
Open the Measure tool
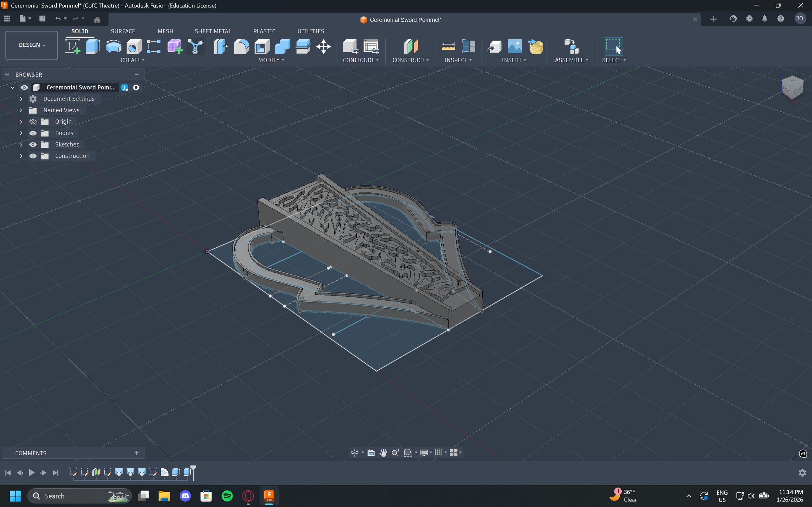click(448, 46)
